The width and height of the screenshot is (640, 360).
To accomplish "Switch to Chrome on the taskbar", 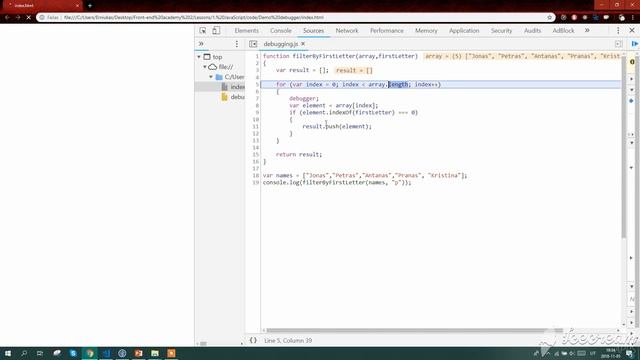I will (x=90, y=353).
